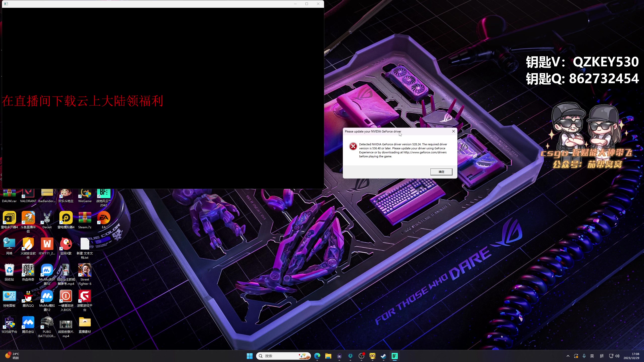The width and height of the screenshot is (644, 362).
Task: Select the 一键重启进入BIOS shortcut
Action: tap(66, 301)
